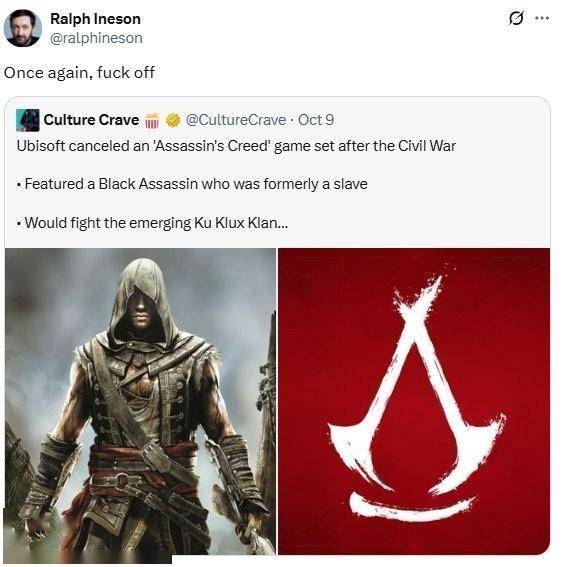Open the @CultureCrave handle link
Screen dimensions: 565x567
pos(236,120)
